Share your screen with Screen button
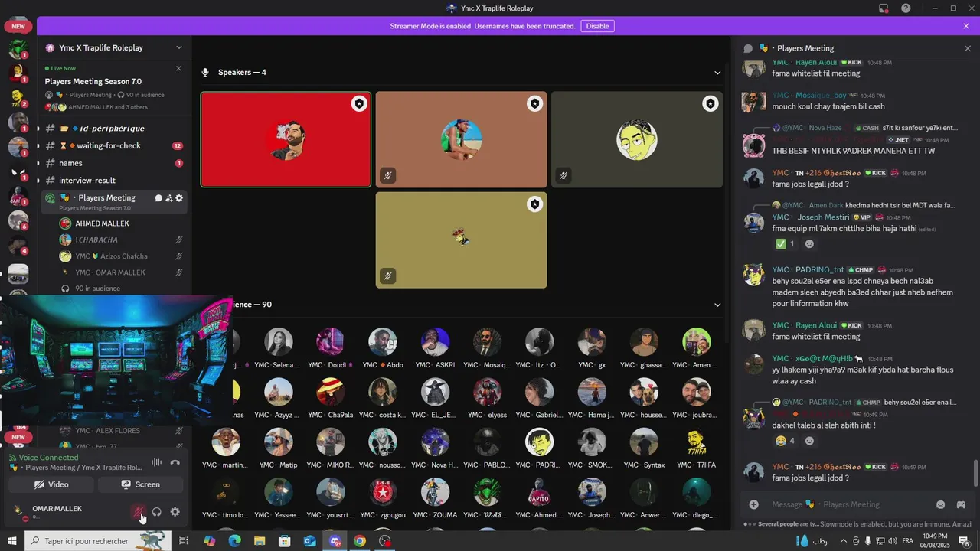Image resolution: width=980 pixels, height=551 pixels. [x=140, y=484]
